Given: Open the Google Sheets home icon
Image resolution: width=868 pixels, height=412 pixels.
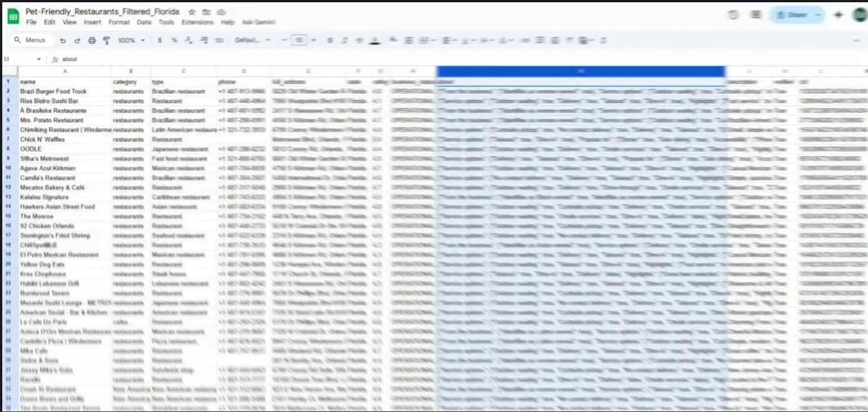Looking at the screenshot, I should 13,16.
